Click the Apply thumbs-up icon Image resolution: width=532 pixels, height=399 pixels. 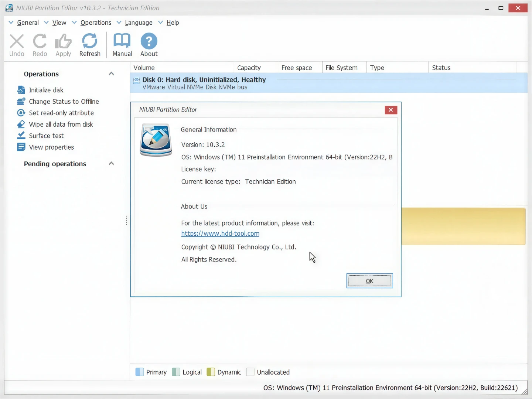(x=63, y=41)
